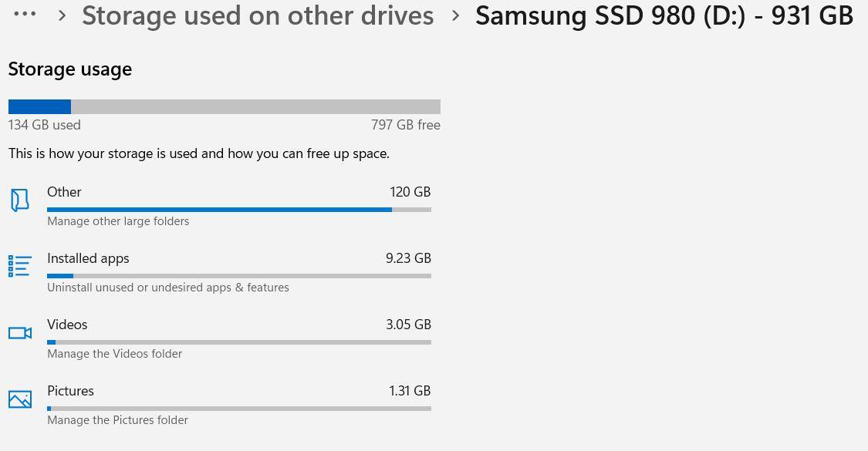Click the 9.23 GB Installed apps size
Screen dimensions: 868x451
(408, 258)
